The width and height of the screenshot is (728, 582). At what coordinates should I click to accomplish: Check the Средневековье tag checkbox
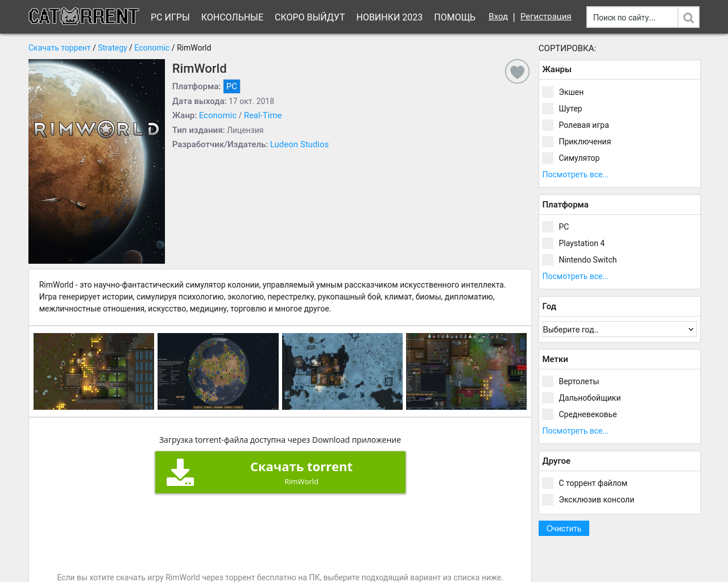click(x=548, y=414)
